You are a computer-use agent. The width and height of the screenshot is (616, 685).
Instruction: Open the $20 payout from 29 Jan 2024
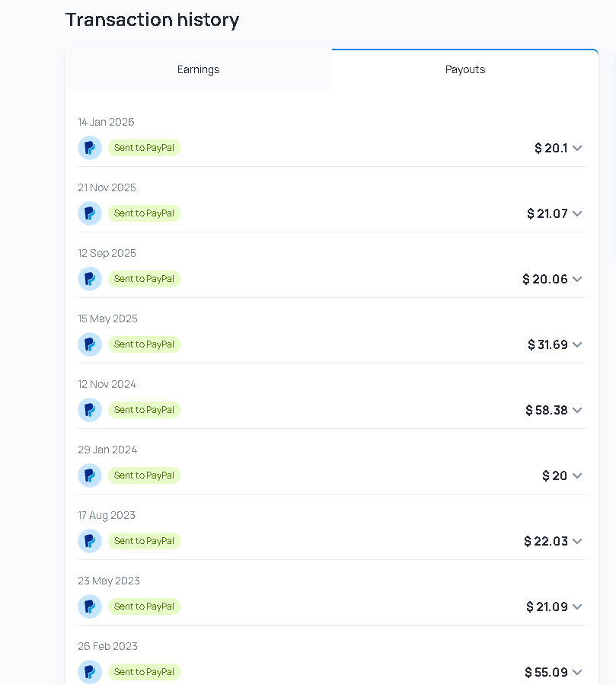[554, 475]
